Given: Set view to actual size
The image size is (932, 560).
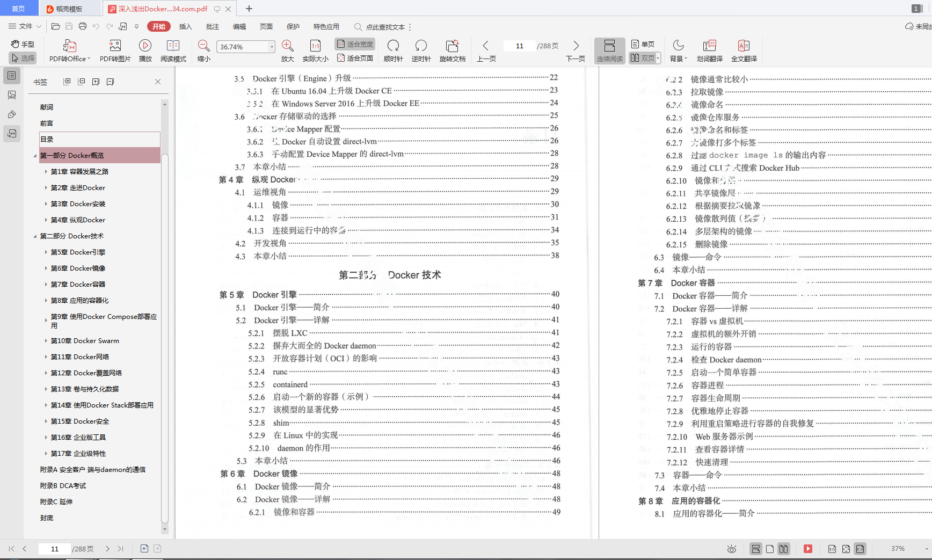Looking at the screenshot, I should tap(316, 51).
